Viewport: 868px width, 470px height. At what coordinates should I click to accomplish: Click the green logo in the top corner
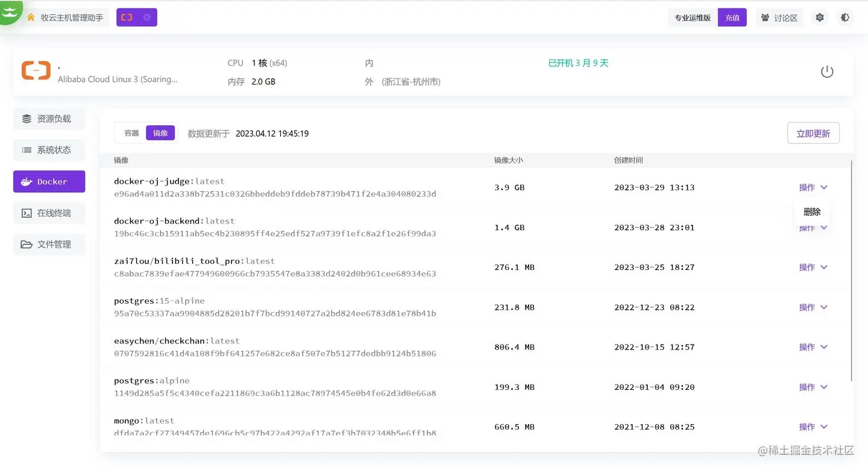pos(11,11)
